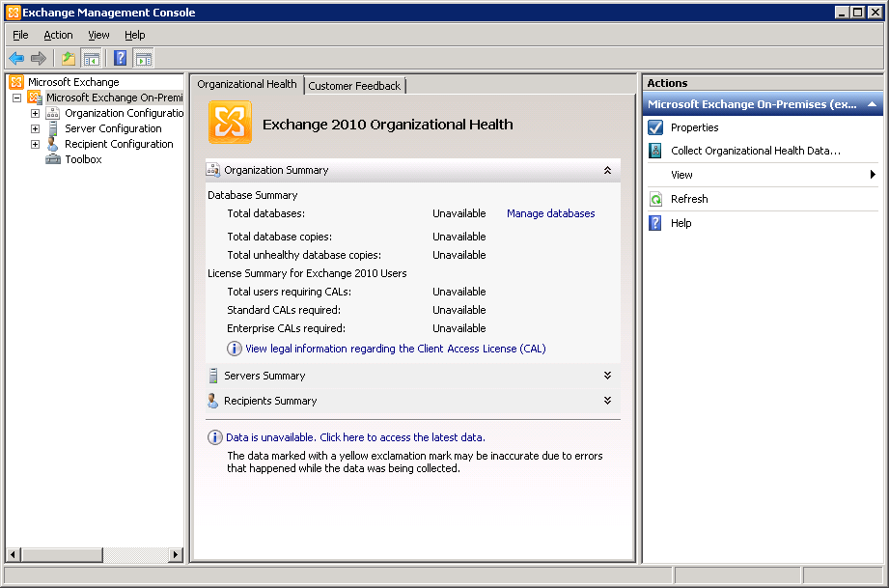
Task: Expand the Recipients Summary section chevron
Action: click(x=607, y=401)
